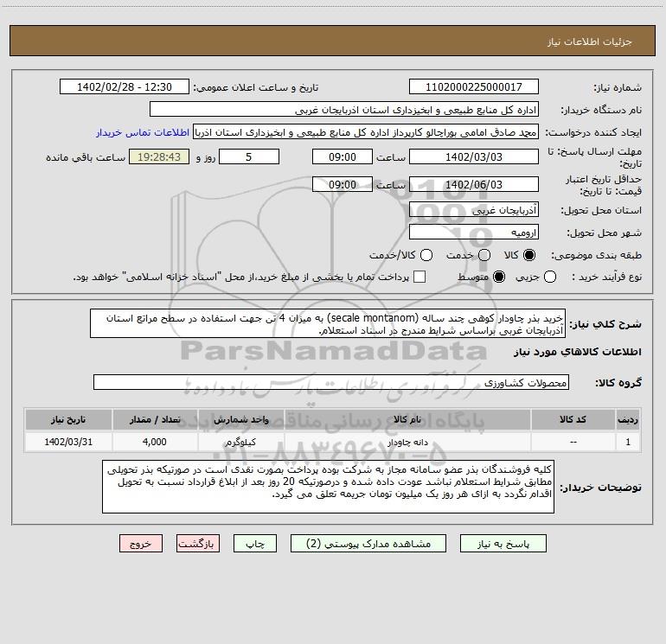
Task: Click the buyer organization name field
Action: click(x=344, y=109)
